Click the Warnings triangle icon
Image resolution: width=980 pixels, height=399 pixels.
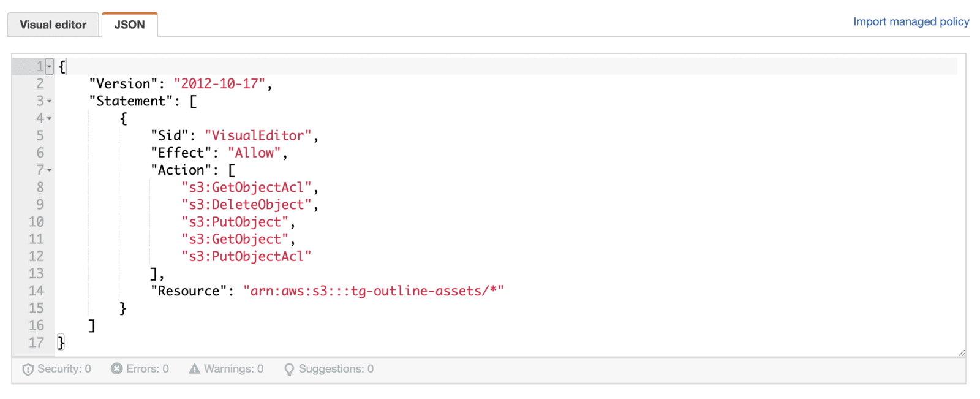[x=194, y=369]
